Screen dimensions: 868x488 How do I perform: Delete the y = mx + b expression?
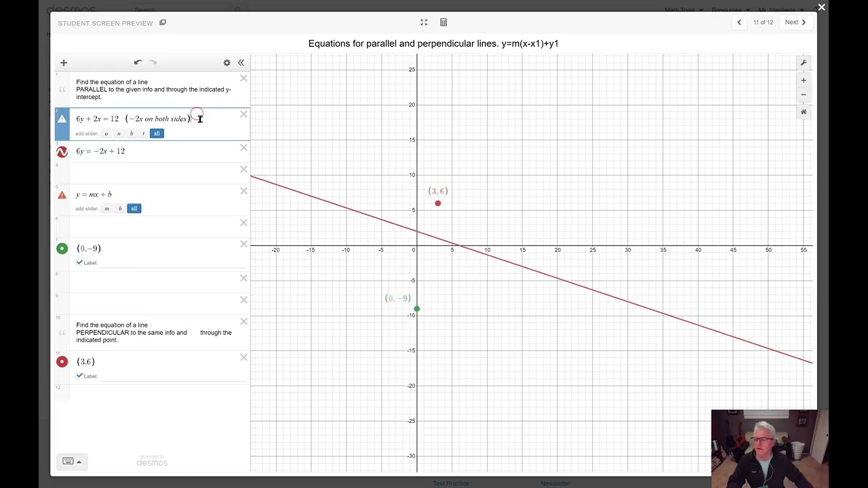pos(243,191)
